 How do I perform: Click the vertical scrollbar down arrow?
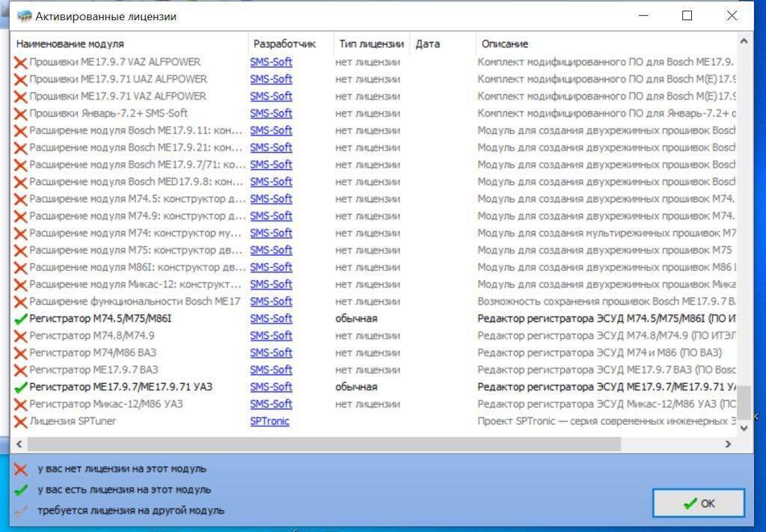coord(744,429)
